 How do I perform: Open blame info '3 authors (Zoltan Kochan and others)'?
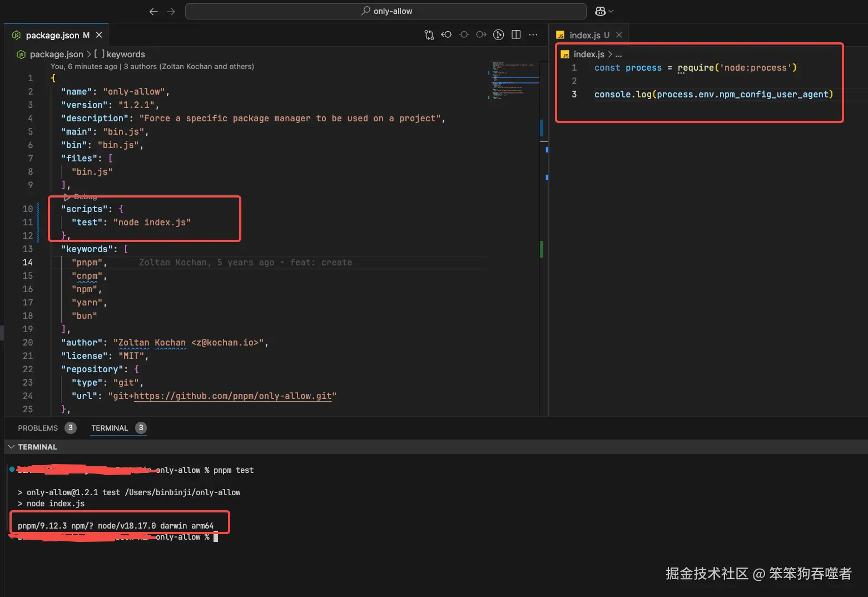coord(189,66)
